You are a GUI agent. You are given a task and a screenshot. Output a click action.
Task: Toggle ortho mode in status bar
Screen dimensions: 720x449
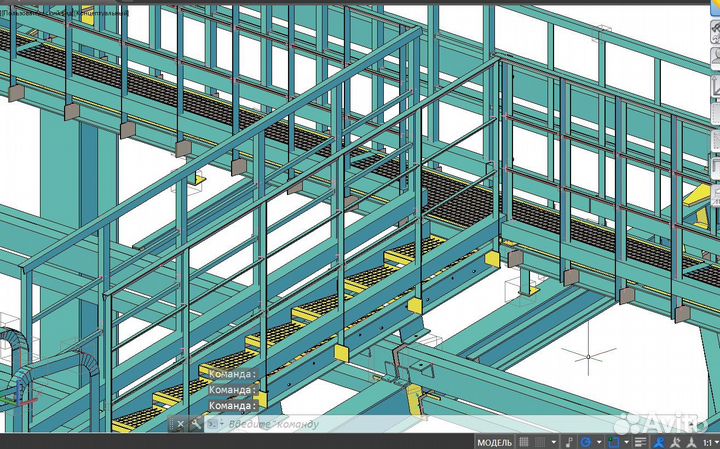click(x=568, y=442)
